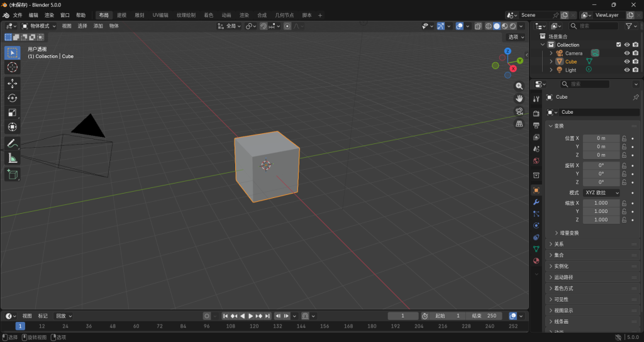Toggle visibility of the Light object
Viewport: 644px width, 342px height.
click(626, 70)
